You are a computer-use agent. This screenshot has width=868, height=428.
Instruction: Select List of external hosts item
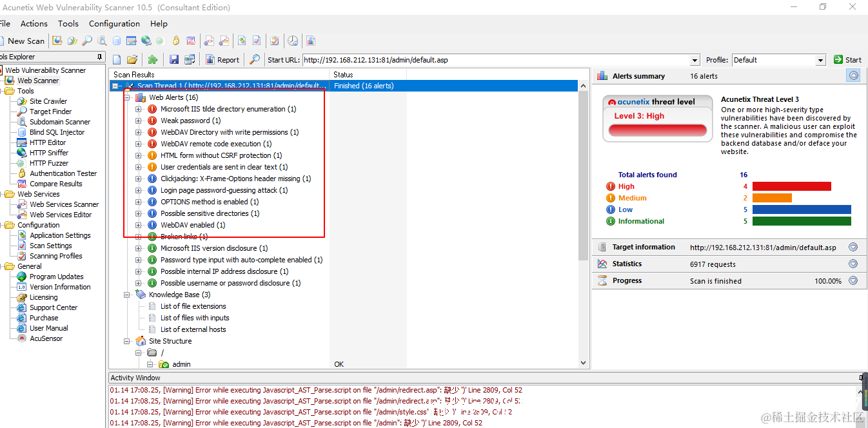point(193,329)
